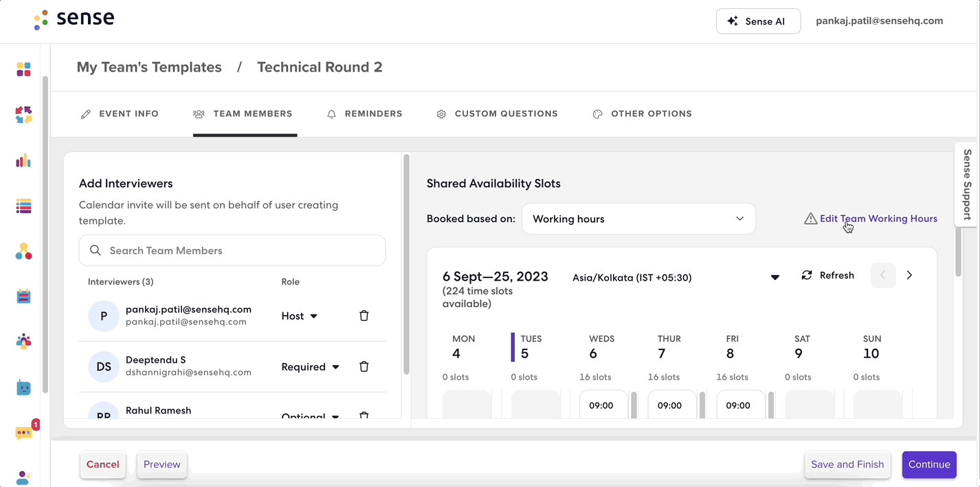The height and width of the screenshot is (487, 980).
Task: Click the person icon at sidebar bottom
Action: pos(23,477)
